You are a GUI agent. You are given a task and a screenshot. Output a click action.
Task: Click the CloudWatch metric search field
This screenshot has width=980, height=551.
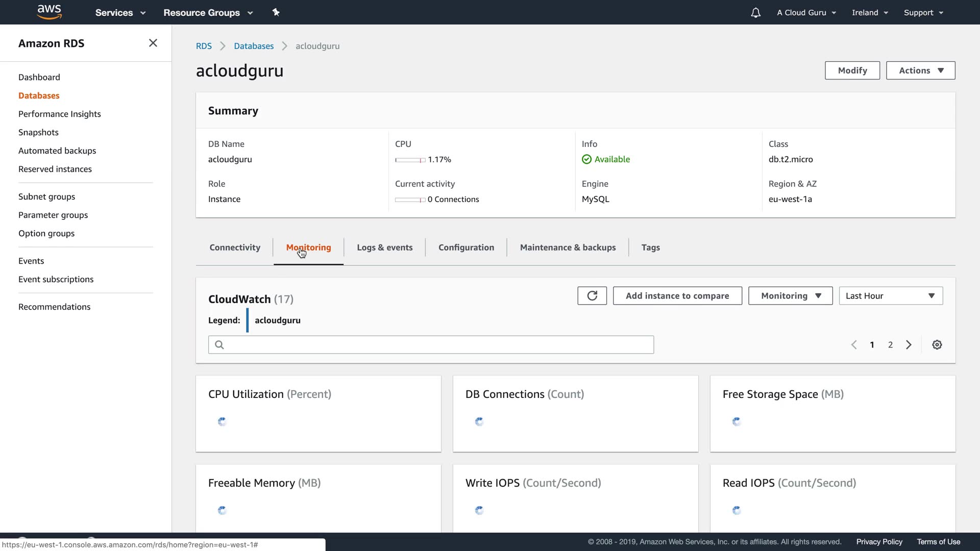point(431,345)
